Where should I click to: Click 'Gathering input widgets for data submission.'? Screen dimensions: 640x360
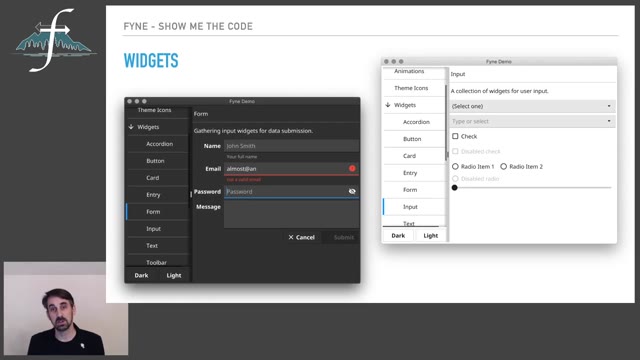[253, 131]
